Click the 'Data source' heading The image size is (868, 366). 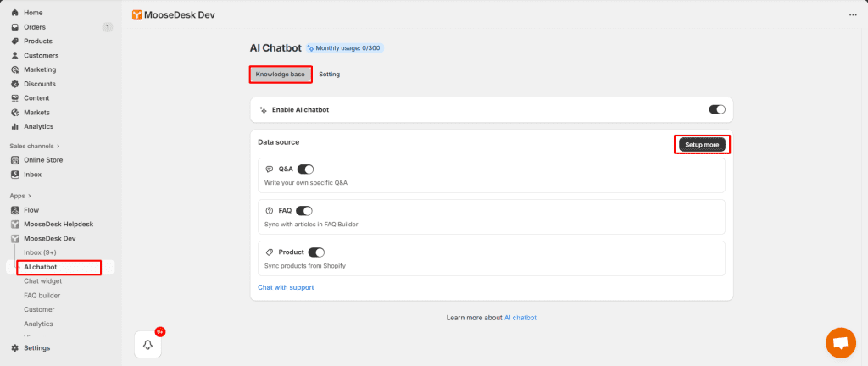278,142
